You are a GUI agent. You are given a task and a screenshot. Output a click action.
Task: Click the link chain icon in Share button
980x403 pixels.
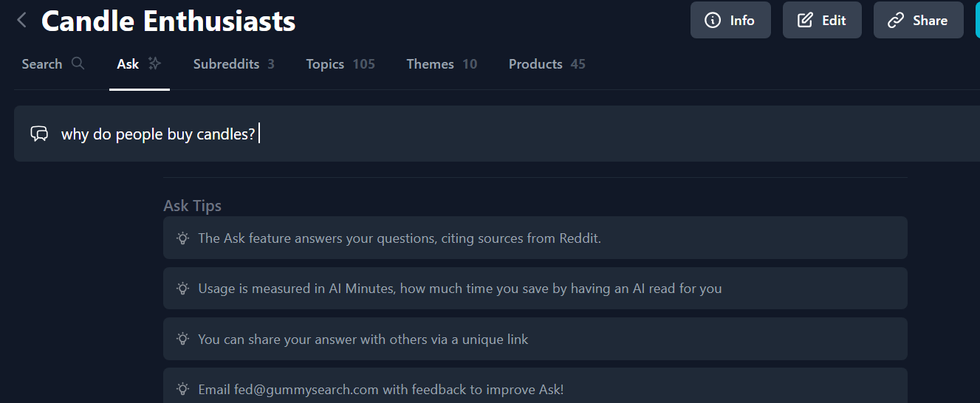(896, 21)
